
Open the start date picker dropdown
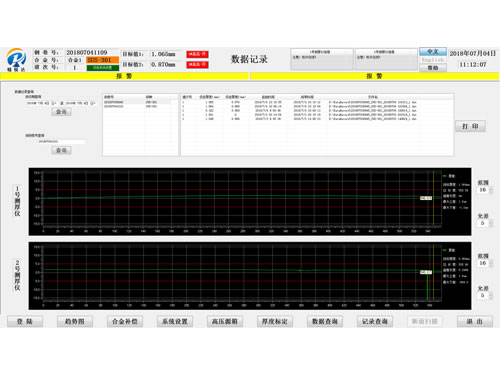coord(54,103)
